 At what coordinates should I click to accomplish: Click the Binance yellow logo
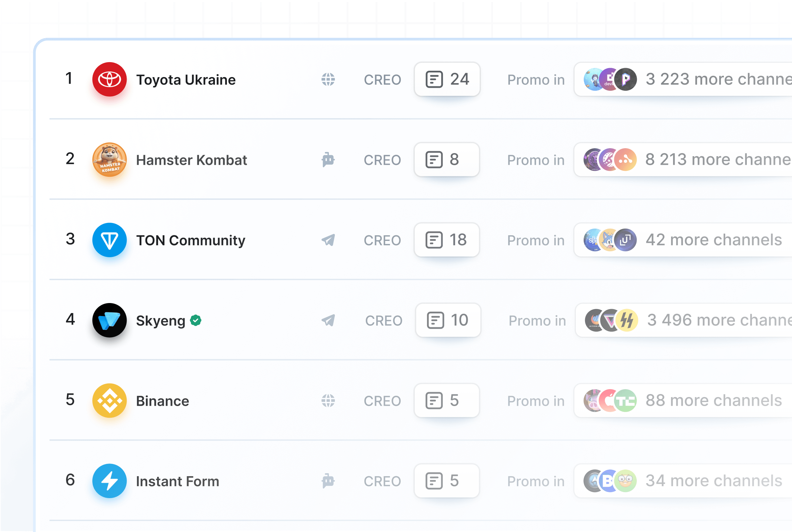click(x=109, y=400)
